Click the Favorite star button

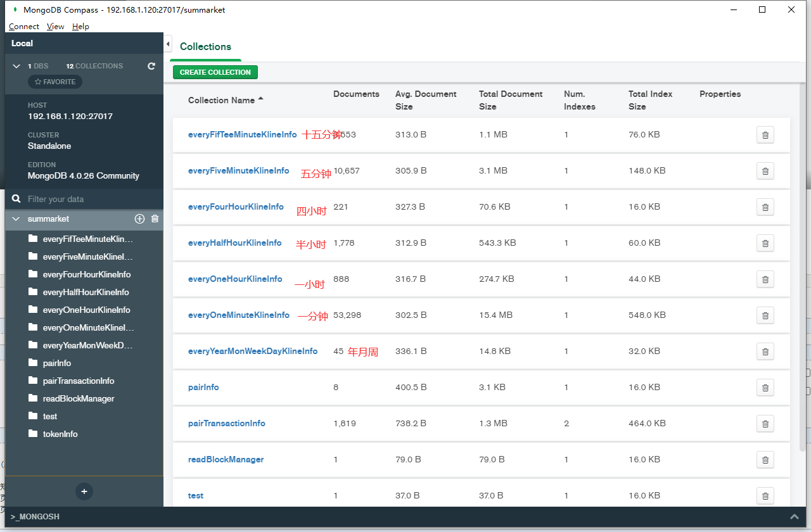coord(55,82)
